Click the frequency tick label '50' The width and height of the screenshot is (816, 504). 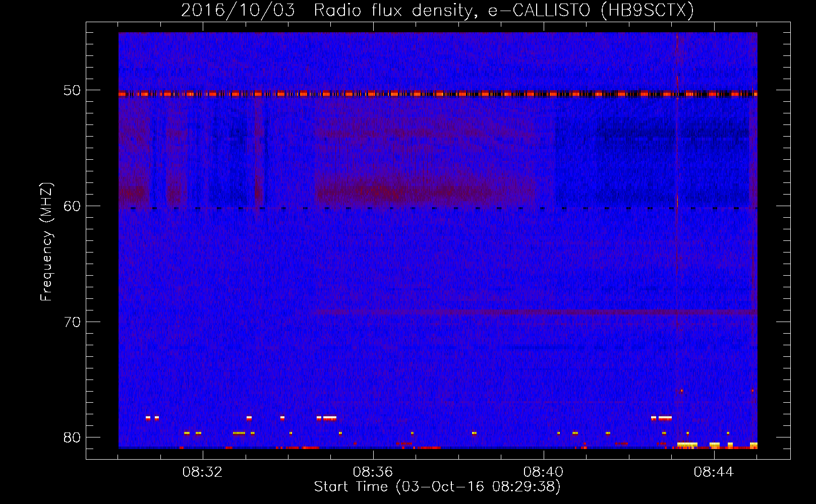coord(72,91)
